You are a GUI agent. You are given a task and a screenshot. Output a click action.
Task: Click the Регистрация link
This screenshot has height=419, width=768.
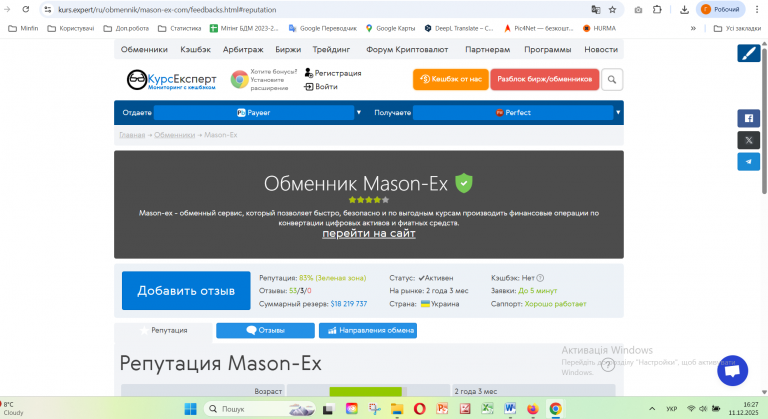point(333,73)
